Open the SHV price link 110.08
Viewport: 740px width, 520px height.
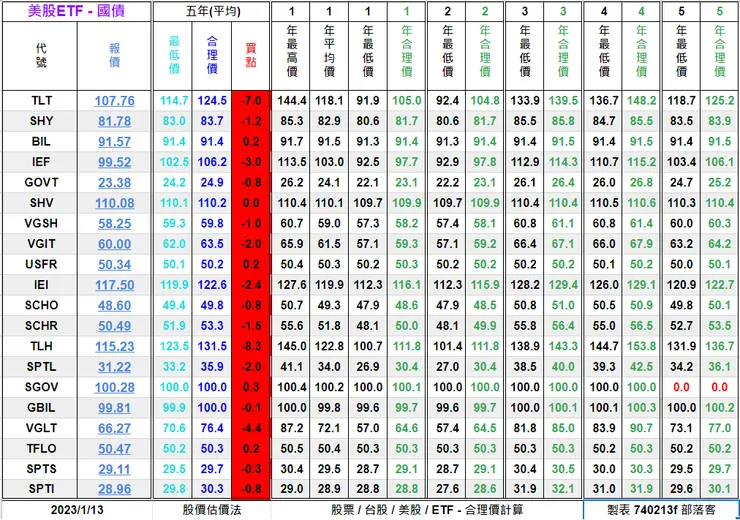pos(114,203)
